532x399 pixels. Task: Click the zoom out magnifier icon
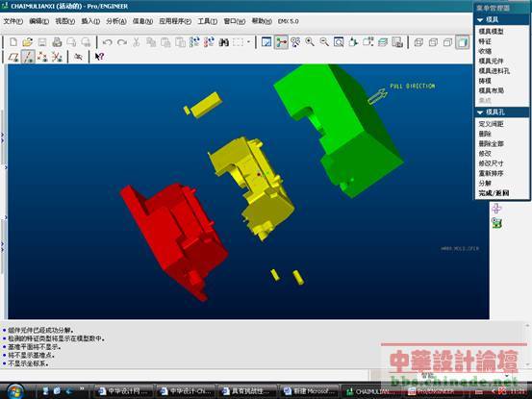[324, 42]
